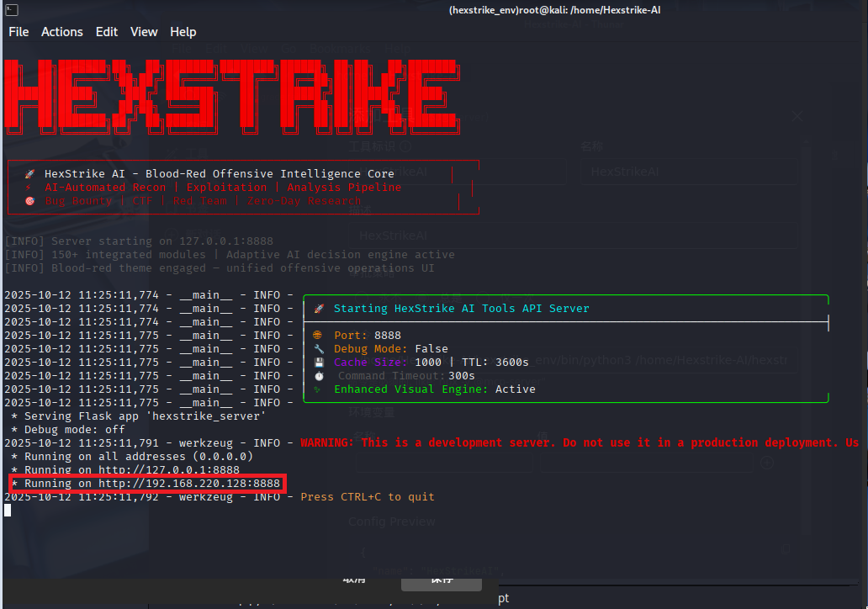Click the rocket icon beside Blood-Red Offensive Intelligence Core

click(x=29, y=174)
